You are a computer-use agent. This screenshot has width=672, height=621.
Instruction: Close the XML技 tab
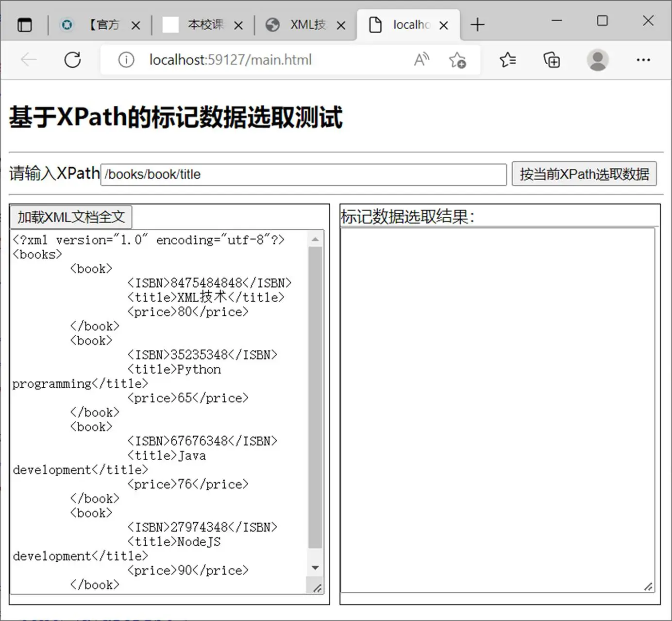pos(341,25)
